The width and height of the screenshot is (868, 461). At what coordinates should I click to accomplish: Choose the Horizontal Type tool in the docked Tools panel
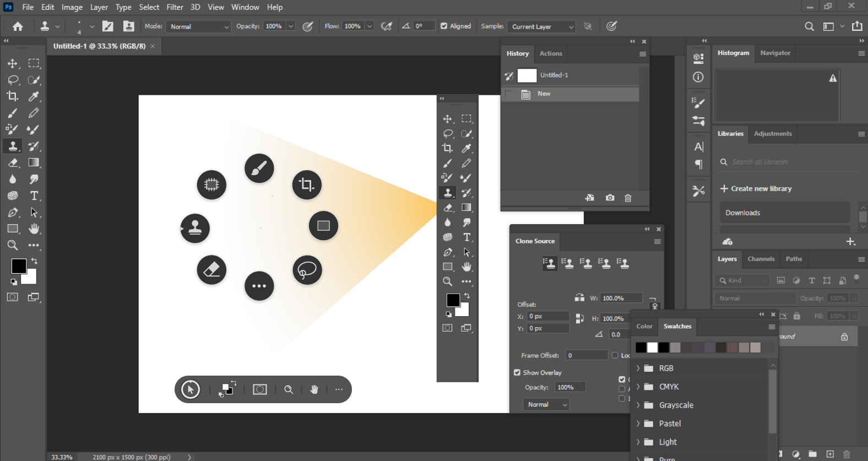[x=34, y=196]
